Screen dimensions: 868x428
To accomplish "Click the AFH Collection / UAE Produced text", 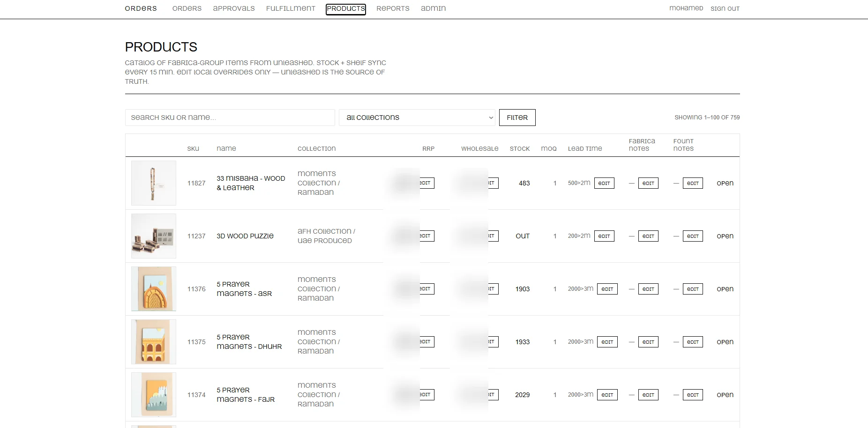I will coord(326,236).
